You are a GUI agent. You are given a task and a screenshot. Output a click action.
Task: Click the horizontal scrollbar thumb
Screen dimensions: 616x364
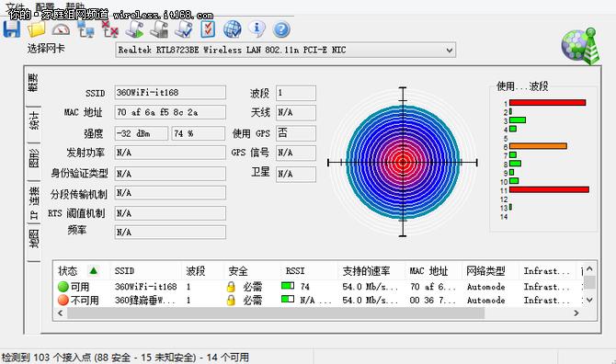(276, 313)
